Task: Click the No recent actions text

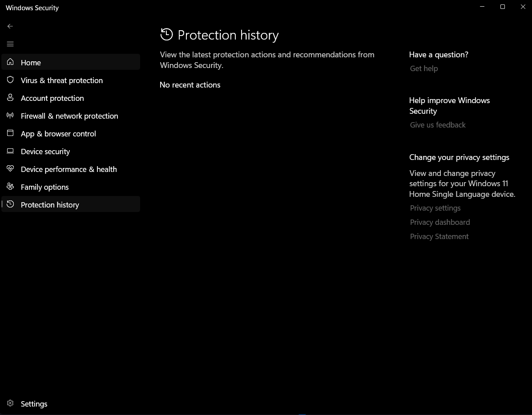Action: [190, 85]
